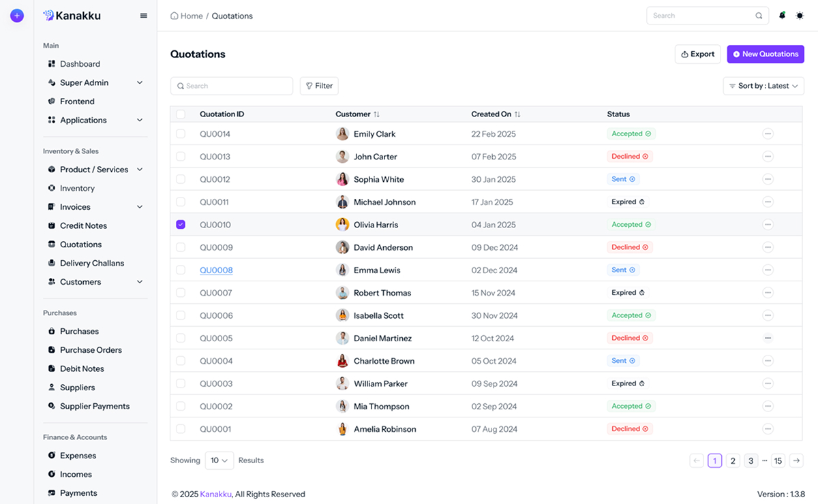Click the quick-add plus icon top left
The height and width of the screenshot is (504, 818).
(16, 15)
